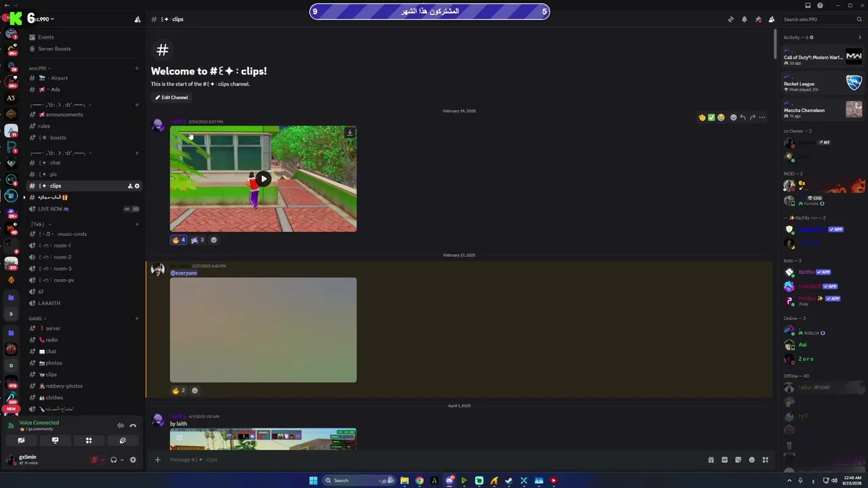The height and width of the screenshot is (488, 868).
Task: Open the Windows Start menu
Action: coord(313,481)
